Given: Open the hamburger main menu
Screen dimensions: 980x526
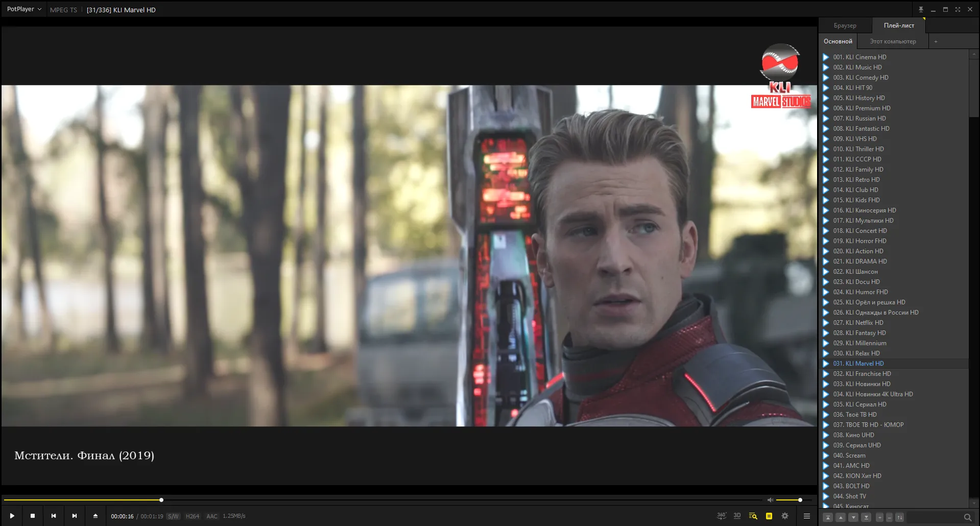Looking at the screenshot, I should pyautogui.click(x=807, y=516).
